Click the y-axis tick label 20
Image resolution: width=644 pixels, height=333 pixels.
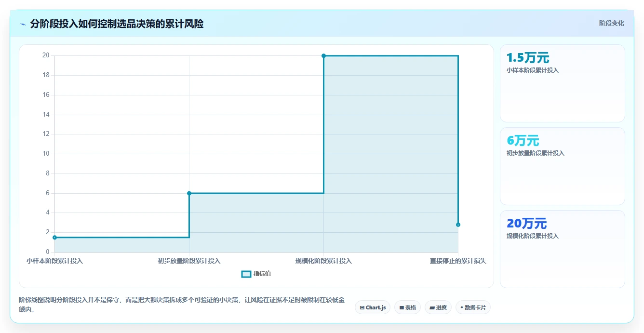coord(46,55)
